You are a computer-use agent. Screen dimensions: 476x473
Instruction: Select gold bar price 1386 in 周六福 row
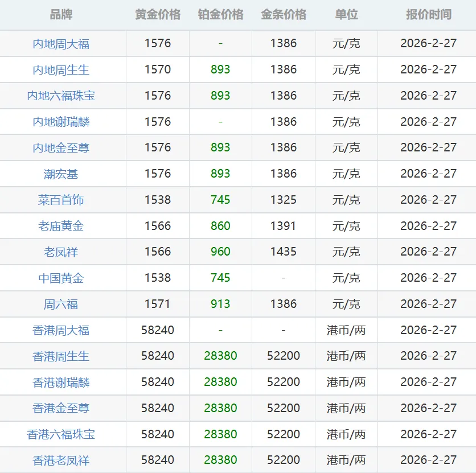[x=284, y=304]
